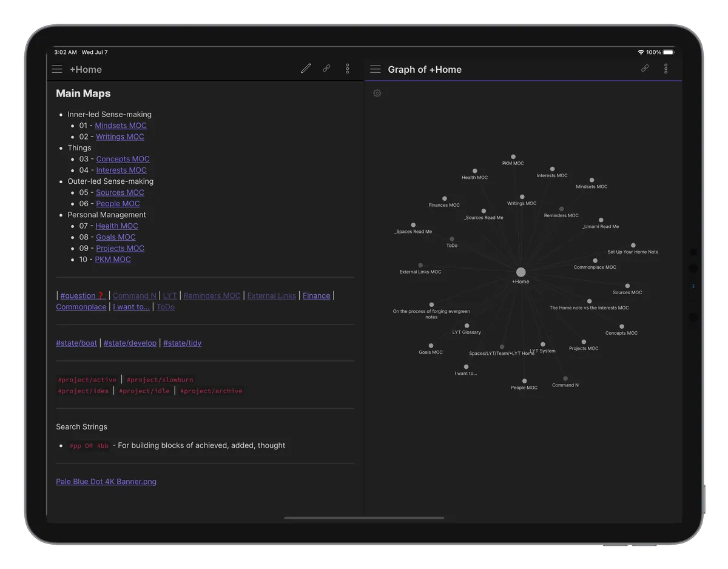
Task: Open the Commonplace link
Action: (x=81, y=306)
